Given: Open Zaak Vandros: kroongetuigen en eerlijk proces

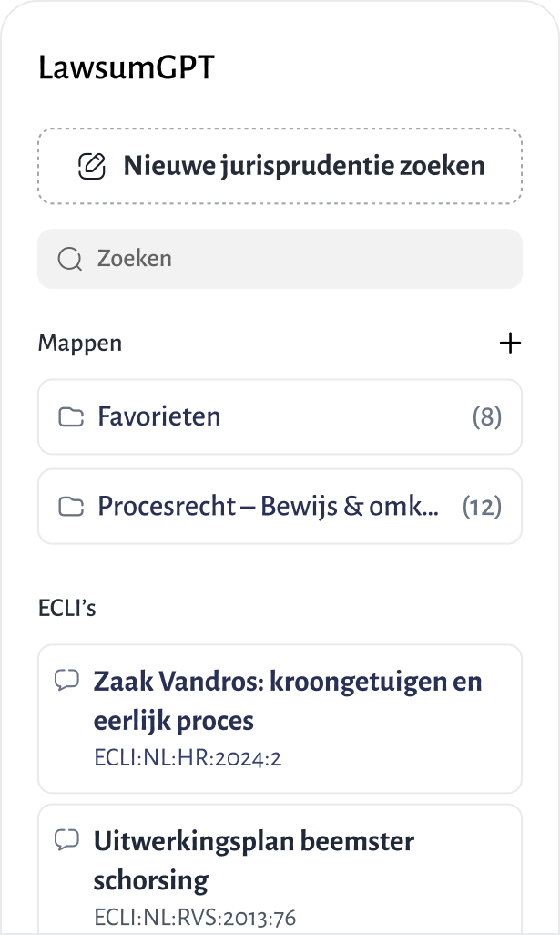Looking at the screenshot, I should click(x=288, y=701).
